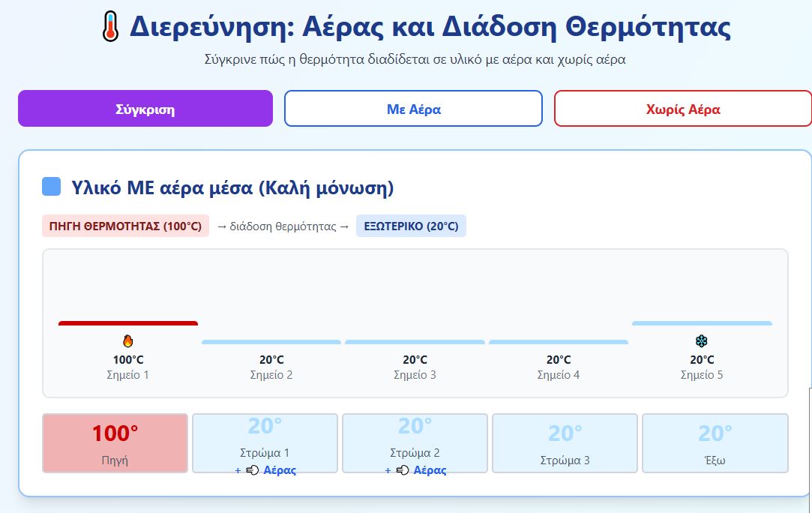Click the blue square beside Υλικό ΜΕ αέρα
The height and width of the screenshot is (513, 812).
51,187
